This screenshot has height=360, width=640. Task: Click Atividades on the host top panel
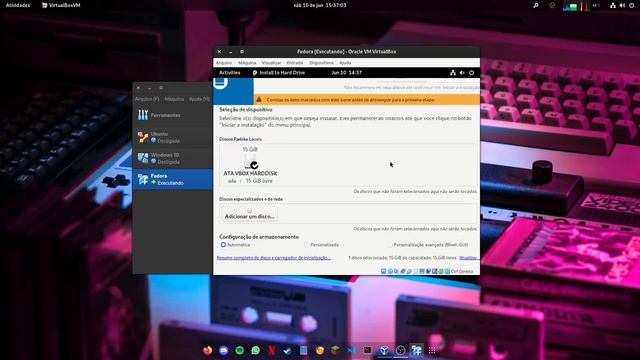(18, 5)
